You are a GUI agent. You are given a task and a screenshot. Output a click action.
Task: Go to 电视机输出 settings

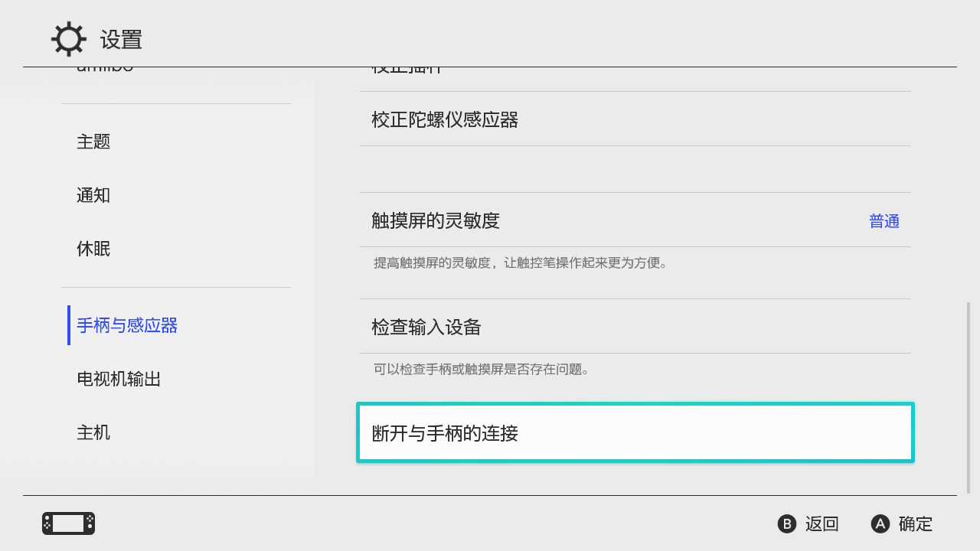[119, 379]
